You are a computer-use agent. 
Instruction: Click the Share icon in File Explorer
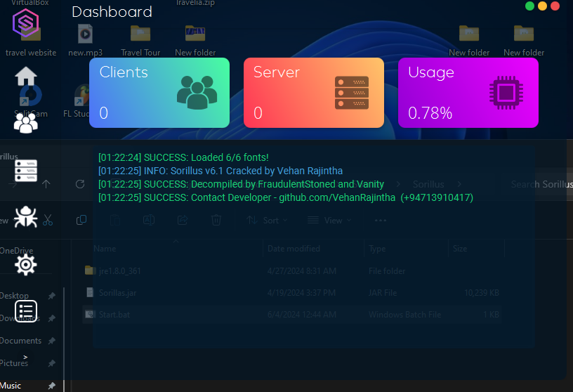183,220
